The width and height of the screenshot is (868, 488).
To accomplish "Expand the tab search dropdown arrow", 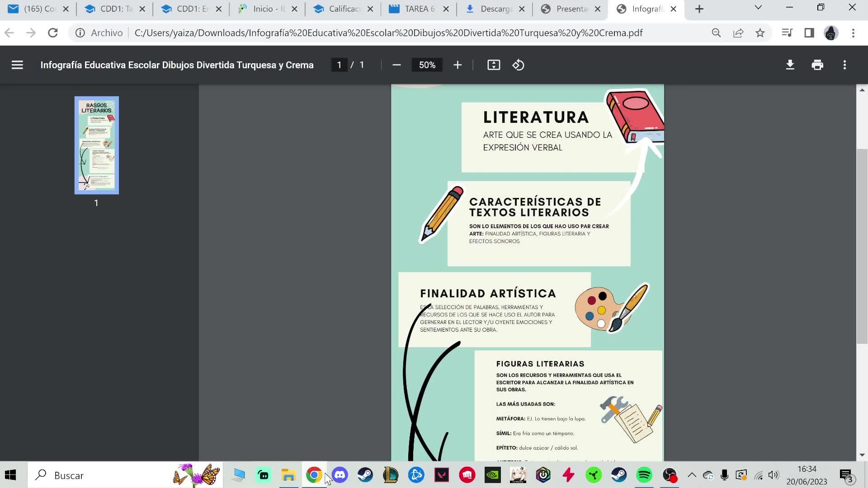I will pos(758,8).
